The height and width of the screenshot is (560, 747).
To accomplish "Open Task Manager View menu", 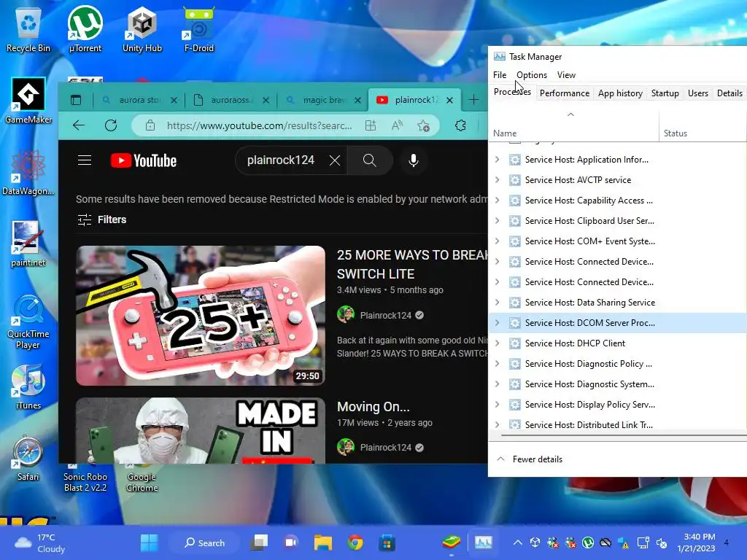I will (566, 75).
